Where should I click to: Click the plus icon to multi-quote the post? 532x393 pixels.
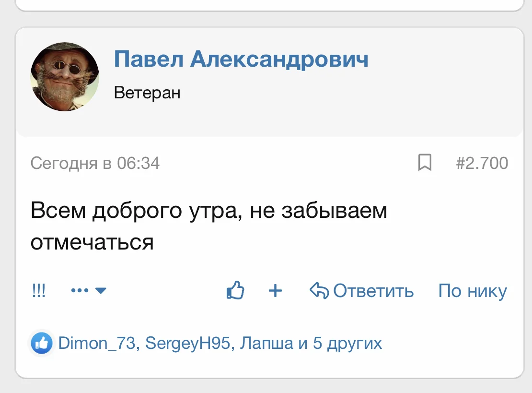275,290
